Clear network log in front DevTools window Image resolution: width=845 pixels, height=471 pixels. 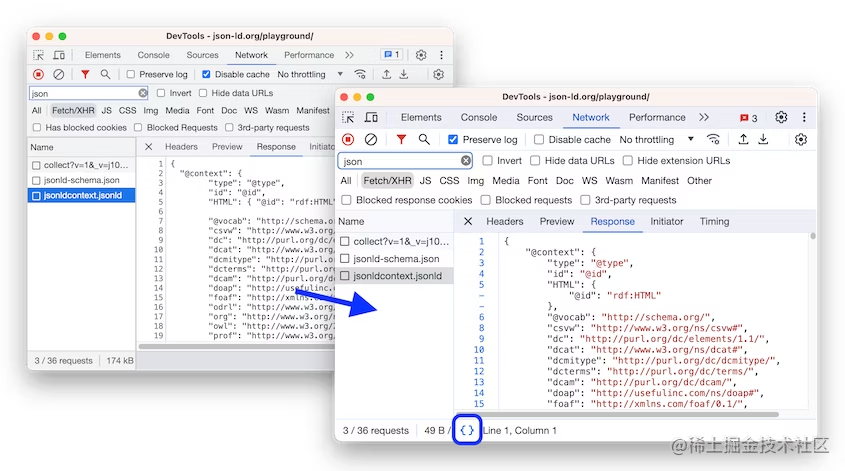pyautogui.click(x=371, y=140)
